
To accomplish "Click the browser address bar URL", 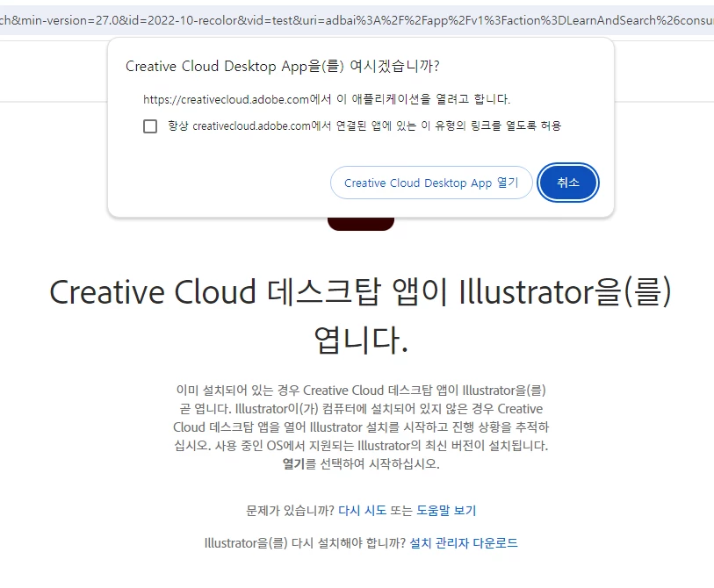I will (357, 20).
